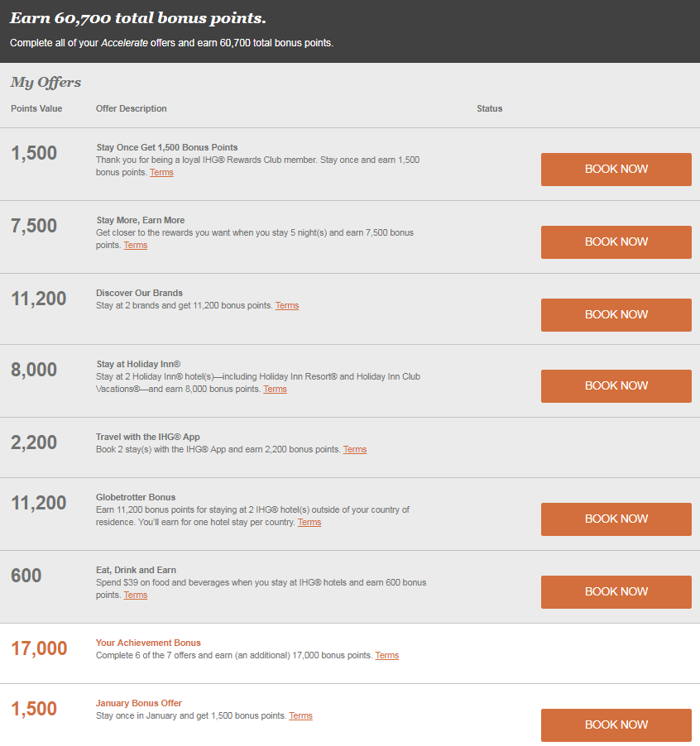This screenshot has height=746, width=700.
Task: Open Terms link for Globetrotter Bonus
Action: (309, 523)
